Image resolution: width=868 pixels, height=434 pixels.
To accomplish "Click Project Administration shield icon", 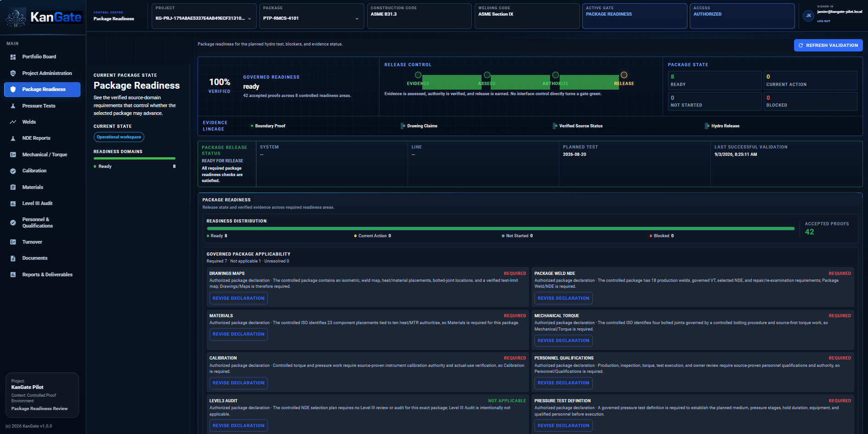I will (x=13, y=73).
